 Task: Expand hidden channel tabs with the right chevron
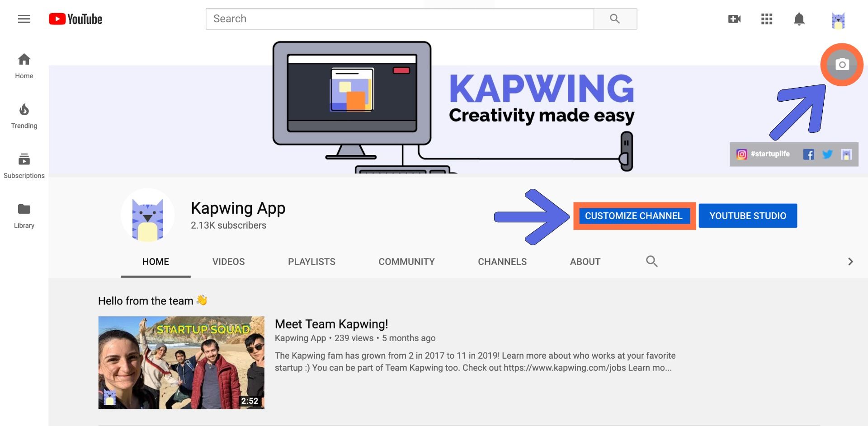[850, 261]
